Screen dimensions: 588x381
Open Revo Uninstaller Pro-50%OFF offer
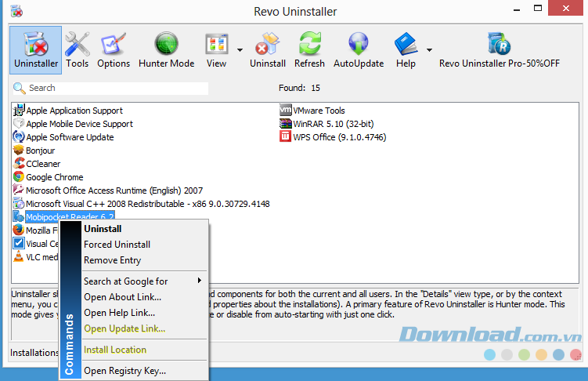coord(498,49)
